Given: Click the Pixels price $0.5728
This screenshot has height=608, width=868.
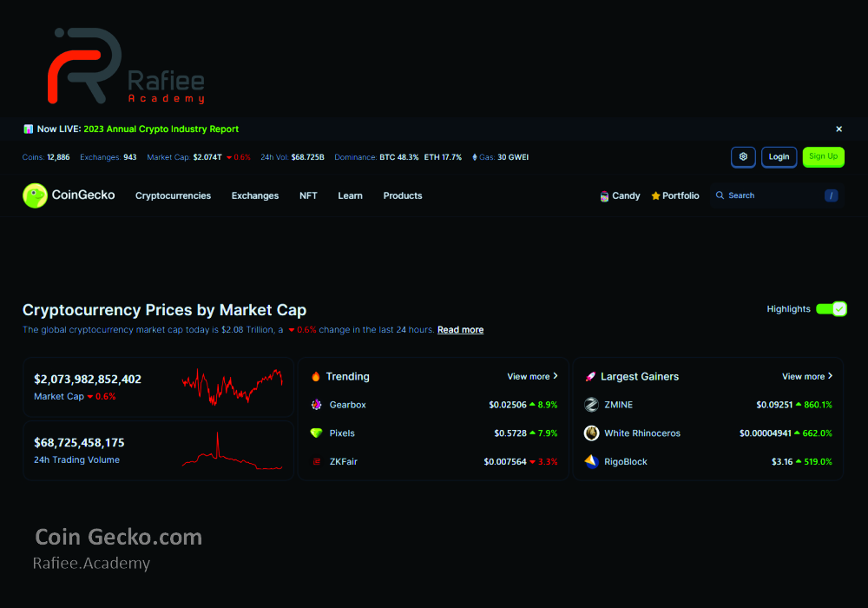Looking at the screenshot, I should tap(510, 433).
